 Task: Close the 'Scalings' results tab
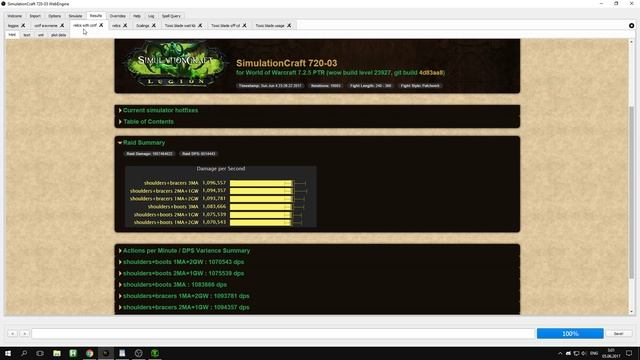click(154, 25)
